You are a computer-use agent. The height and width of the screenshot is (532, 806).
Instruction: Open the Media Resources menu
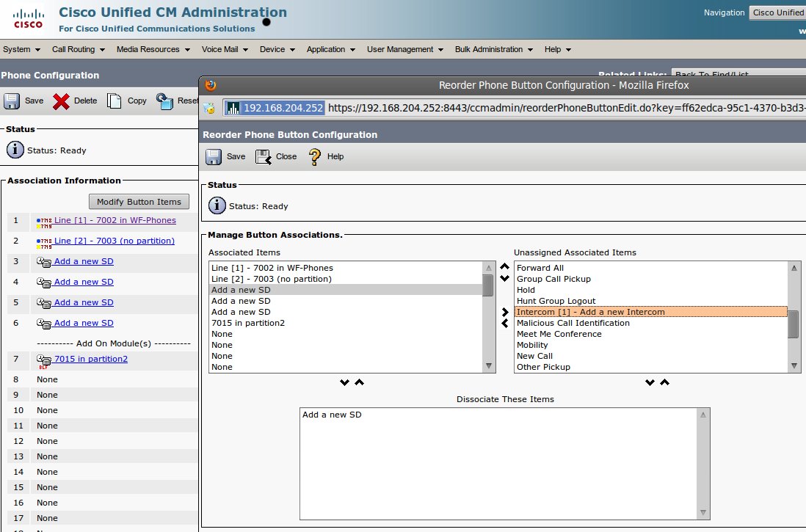(153, 49)
